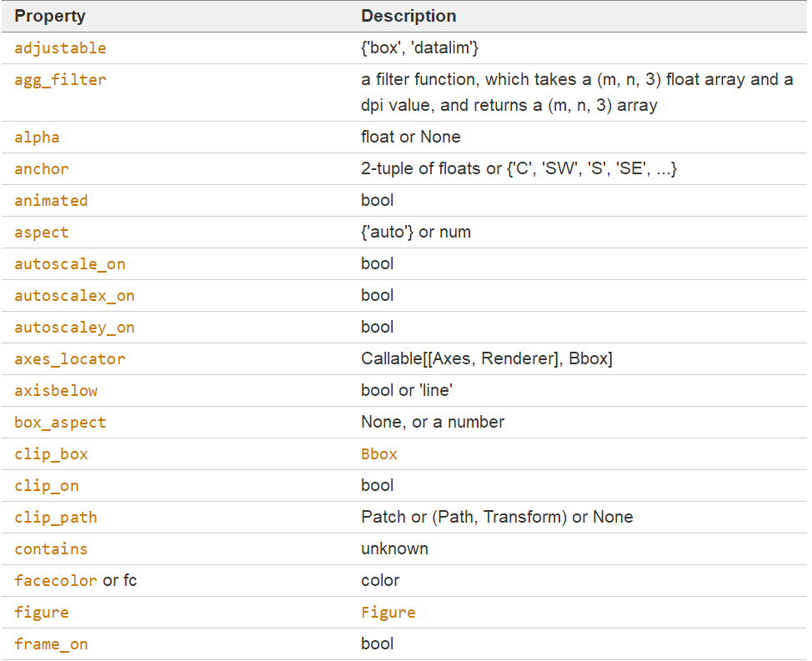Open the anchor property link

coord(42,169)
